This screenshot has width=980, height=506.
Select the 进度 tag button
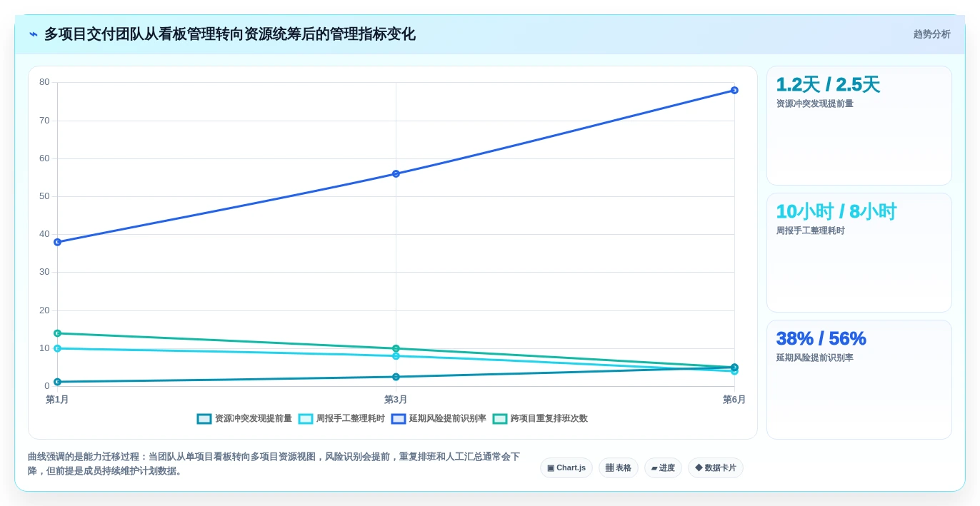pos(663,468)
